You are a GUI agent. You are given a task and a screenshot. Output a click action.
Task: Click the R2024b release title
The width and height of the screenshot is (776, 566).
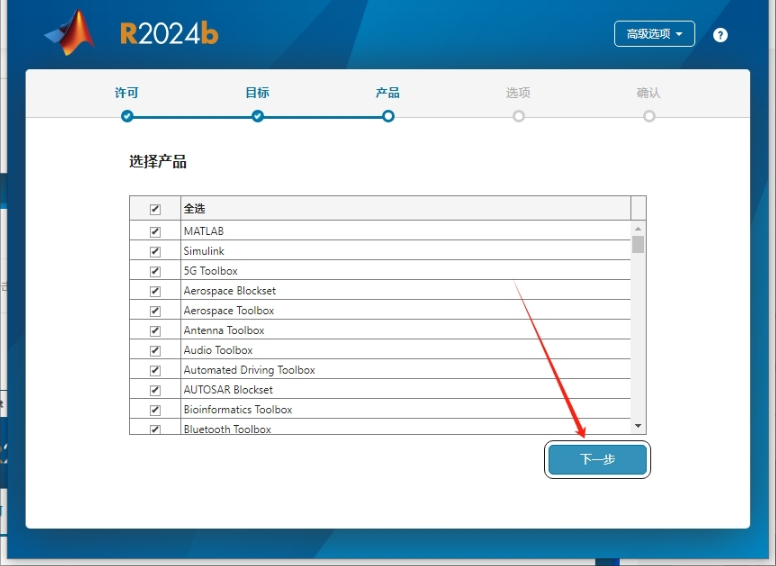point(169,34)
